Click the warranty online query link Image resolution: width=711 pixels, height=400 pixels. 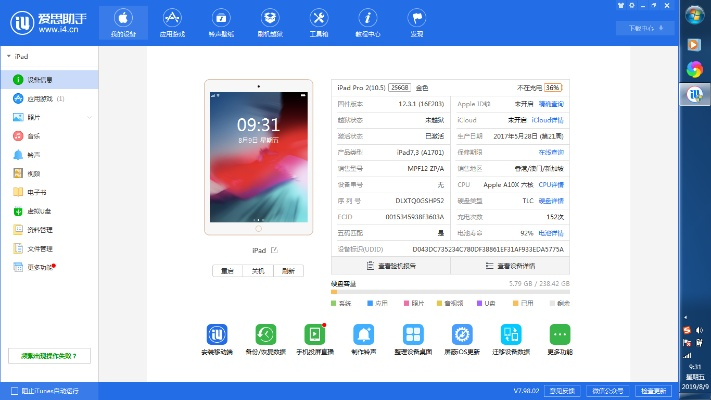click(551, 152)
